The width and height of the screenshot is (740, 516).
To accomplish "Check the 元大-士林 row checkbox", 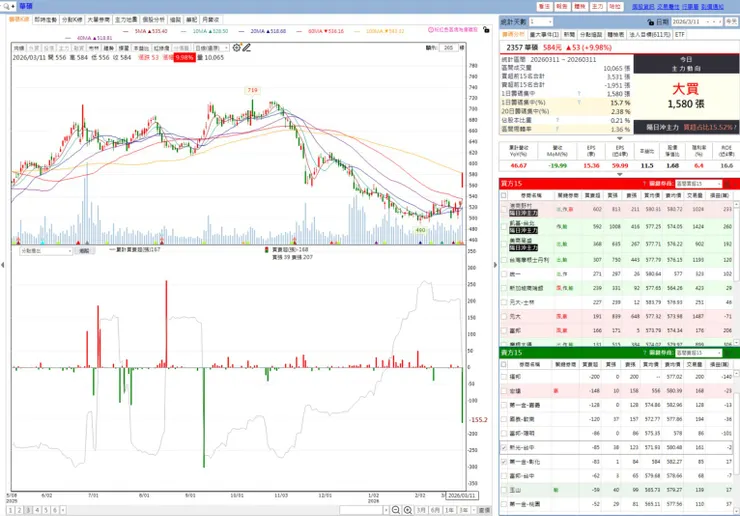I will point(504,302).
